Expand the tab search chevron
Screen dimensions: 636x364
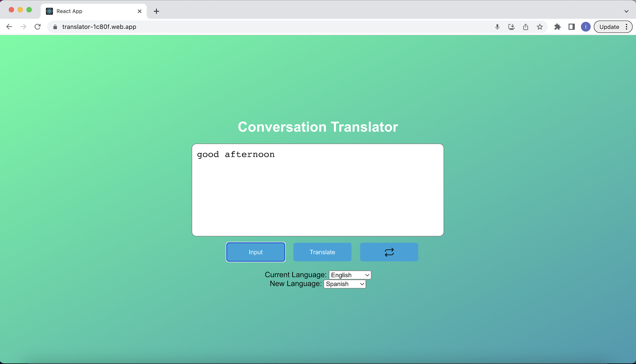(x=626, y=11)
